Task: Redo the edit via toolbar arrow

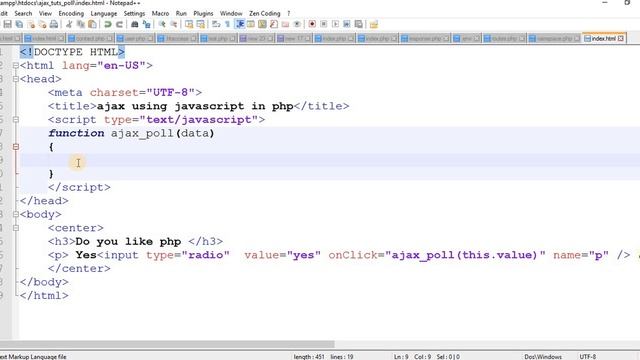Action: click(119, 24)
